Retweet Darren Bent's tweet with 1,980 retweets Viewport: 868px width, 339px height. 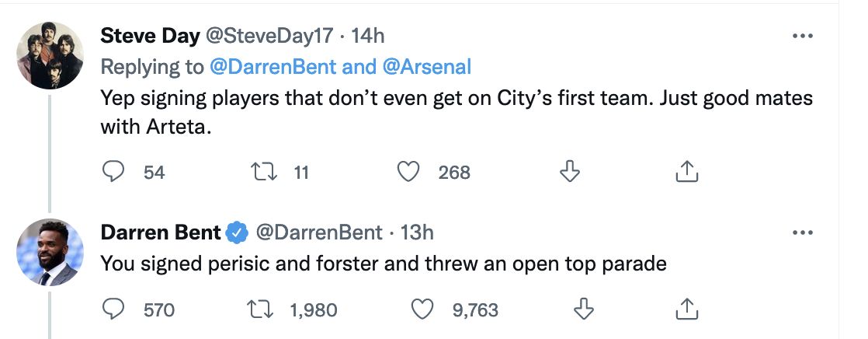coord(262,309)
